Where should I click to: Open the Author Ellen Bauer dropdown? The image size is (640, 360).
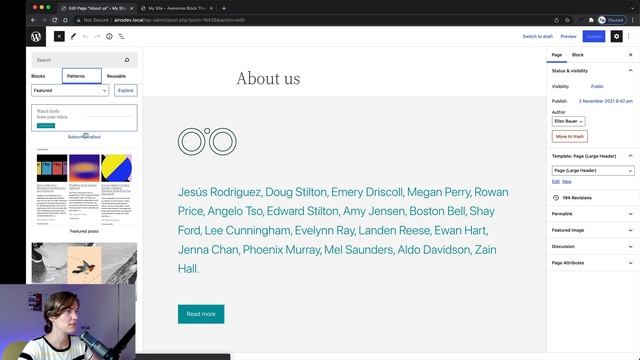569,121
